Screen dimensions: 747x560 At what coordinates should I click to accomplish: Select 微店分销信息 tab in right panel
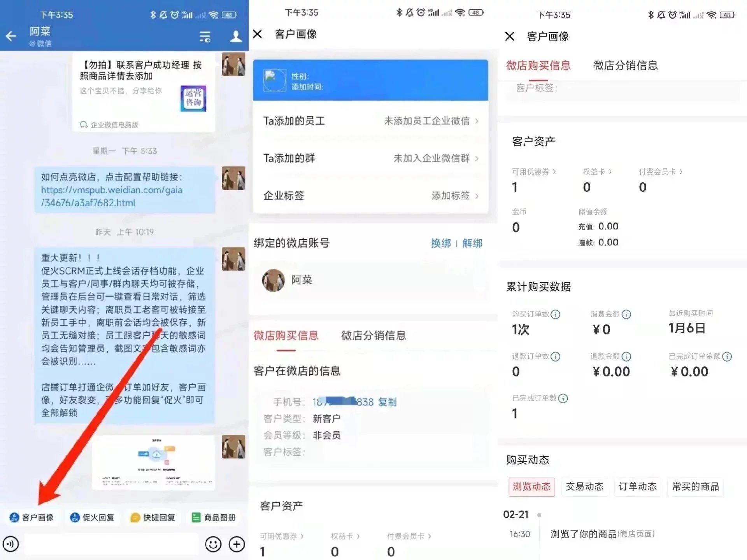[x=626, y=65]
